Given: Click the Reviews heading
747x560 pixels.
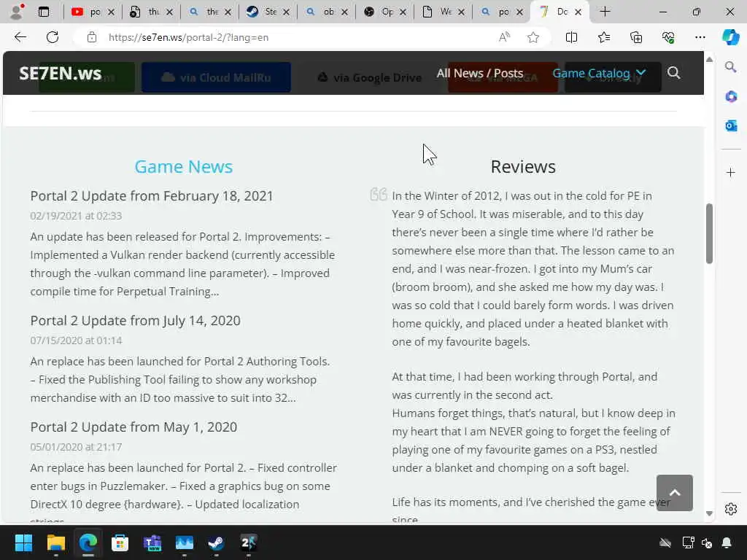Looking at the screenshot, I should pos(522,167).
